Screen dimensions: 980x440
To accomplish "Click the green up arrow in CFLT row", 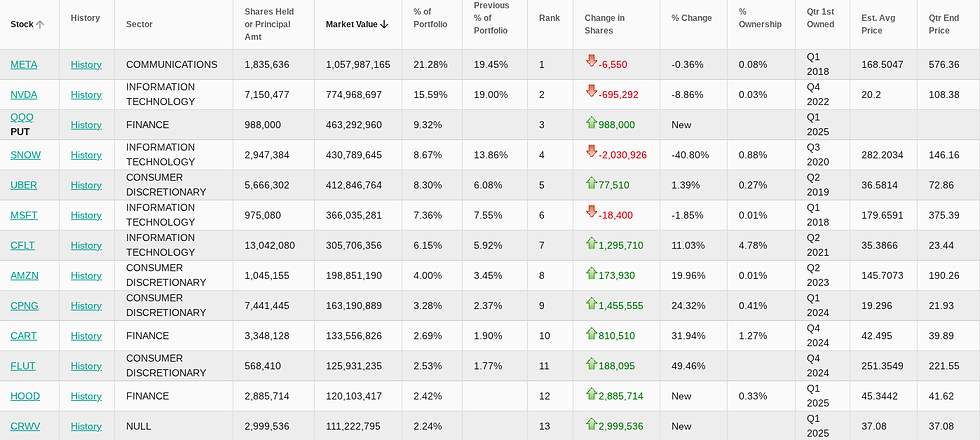I will (x=591, y=243).
